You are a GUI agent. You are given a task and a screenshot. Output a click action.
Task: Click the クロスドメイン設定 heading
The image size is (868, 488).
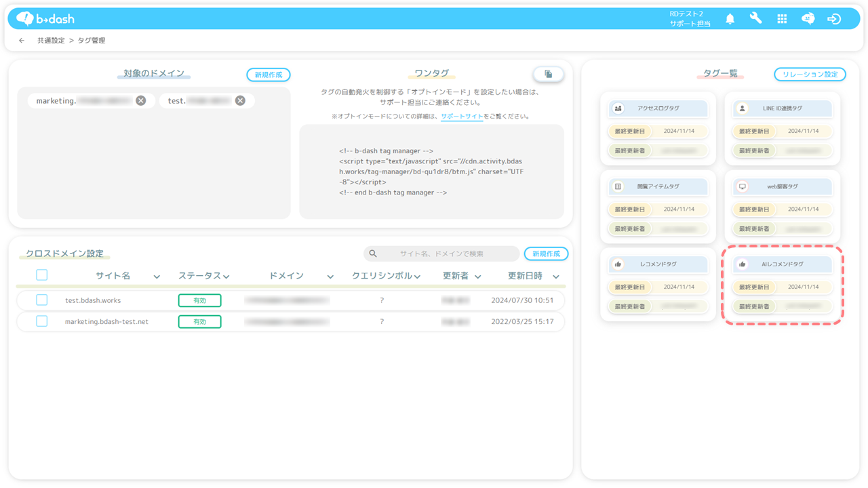pos(64,253)
